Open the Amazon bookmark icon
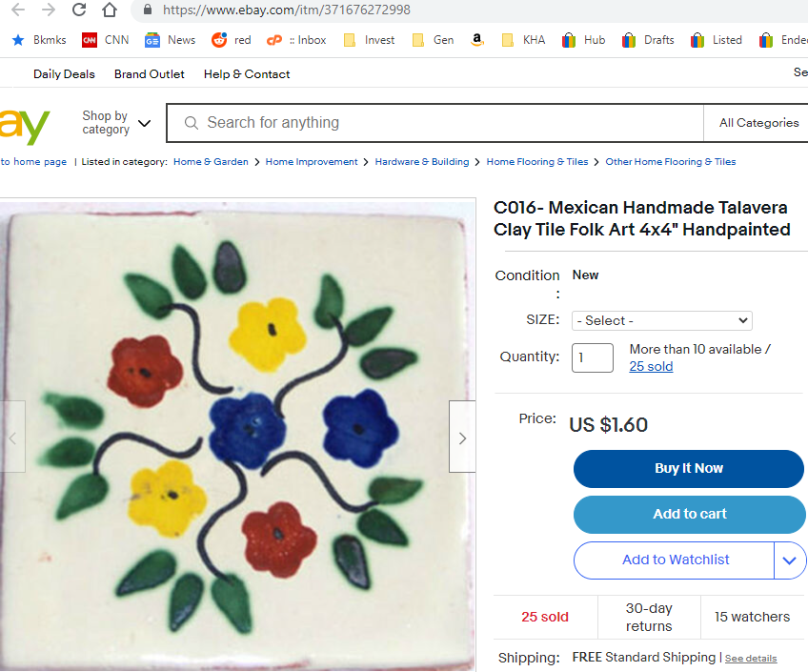Screen dimensions: 808x672 [475, 40]
